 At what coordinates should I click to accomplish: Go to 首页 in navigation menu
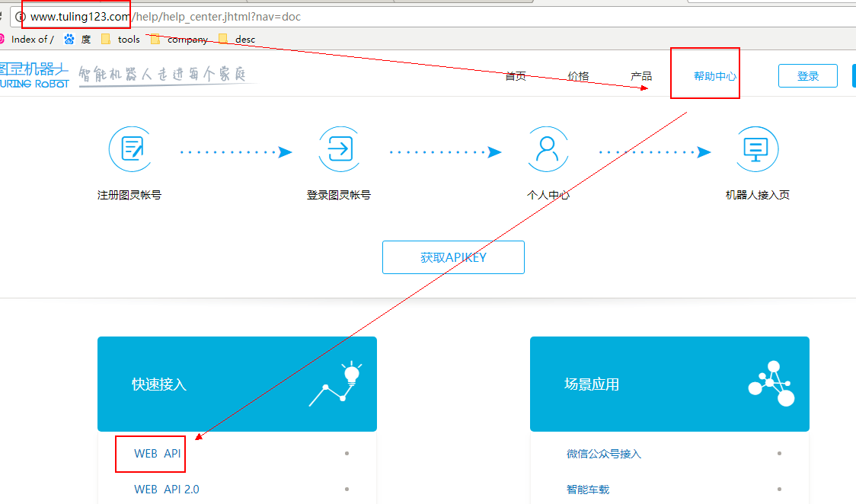point(516,76)
